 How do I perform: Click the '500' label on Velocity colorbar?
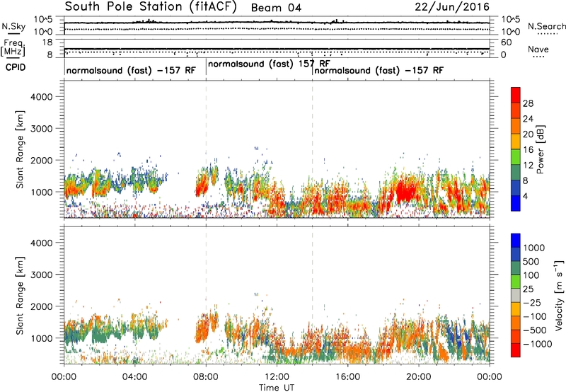coord(533,261)
